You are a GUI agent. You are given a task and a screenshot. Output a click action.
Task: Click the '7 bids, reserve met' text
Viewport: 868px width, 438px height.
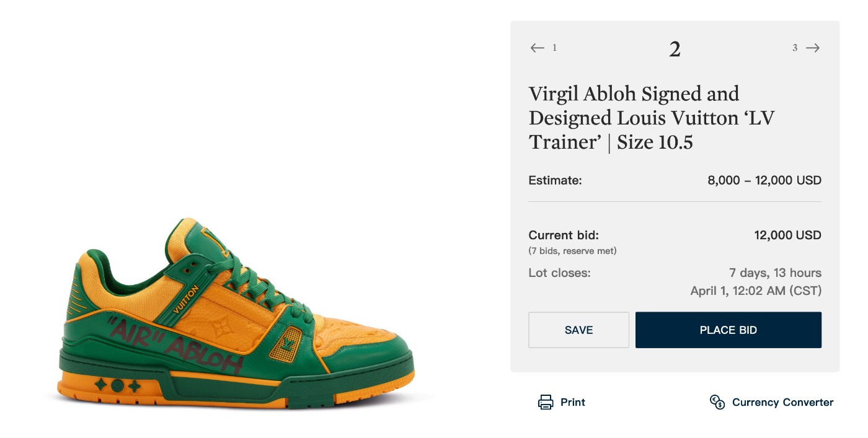point(572,251)
